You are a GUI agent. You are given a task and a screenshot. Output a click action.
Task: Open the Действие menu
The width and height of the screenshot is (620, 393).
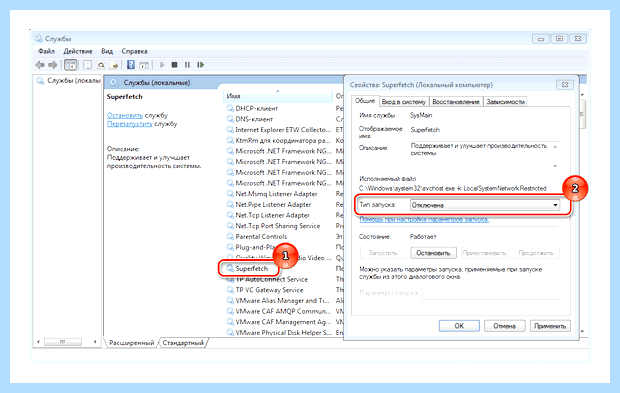click(x=78, y=51)
